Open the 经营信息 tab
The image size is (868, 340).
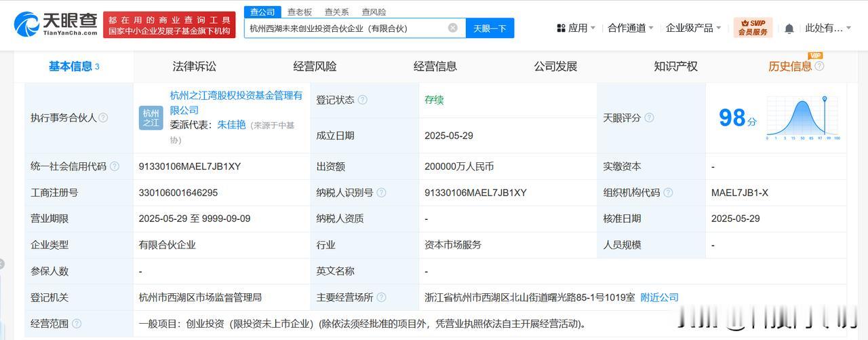click(x=435, y=66)
